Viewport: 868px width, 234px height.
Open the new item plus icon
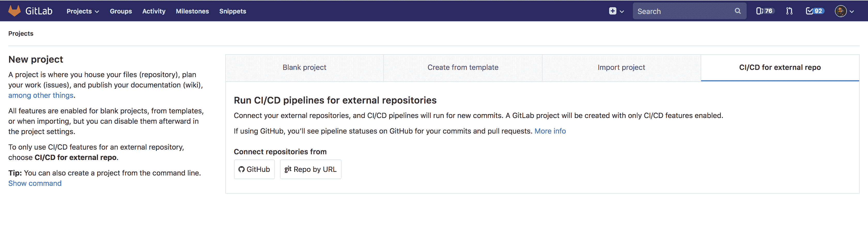(x=612, y=11)
